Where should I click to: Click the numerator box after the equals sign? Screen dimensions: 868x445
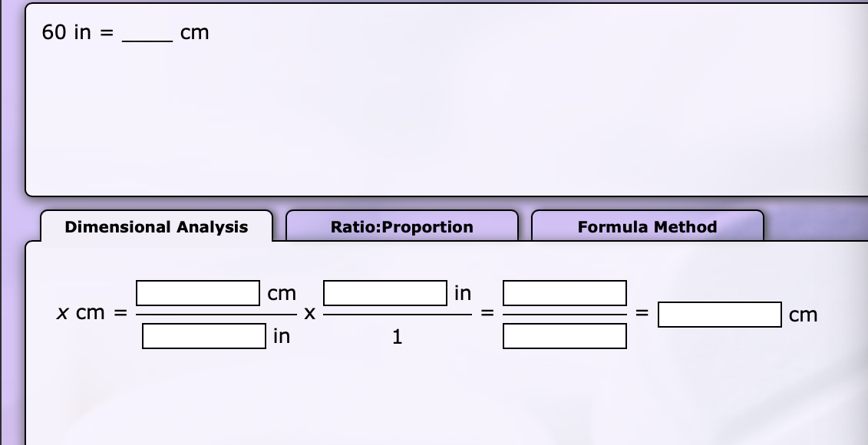[564, 292]
